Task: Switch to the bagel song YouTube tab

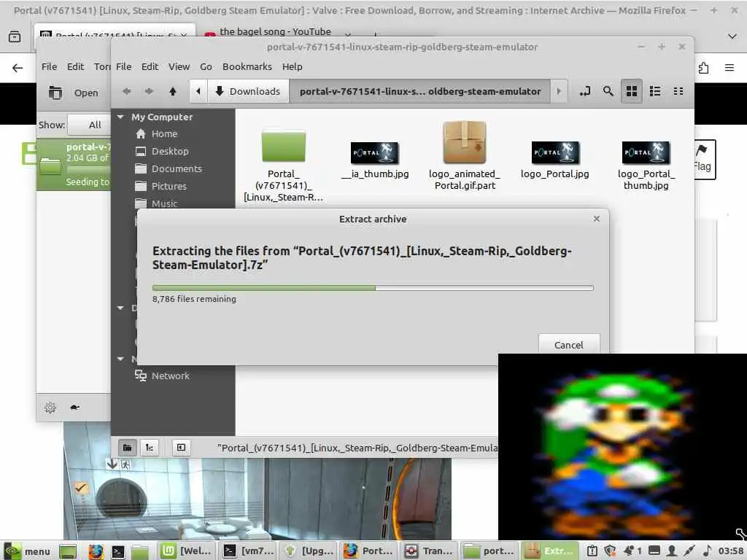Action: click(x=275, y=32)
